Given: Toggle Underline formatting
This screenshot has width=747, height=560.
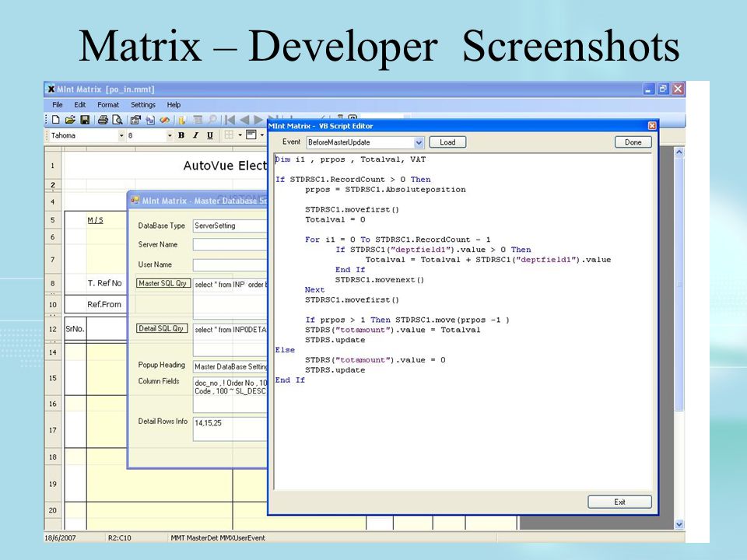Looking at the screenshot, I should tap(209, 135).
